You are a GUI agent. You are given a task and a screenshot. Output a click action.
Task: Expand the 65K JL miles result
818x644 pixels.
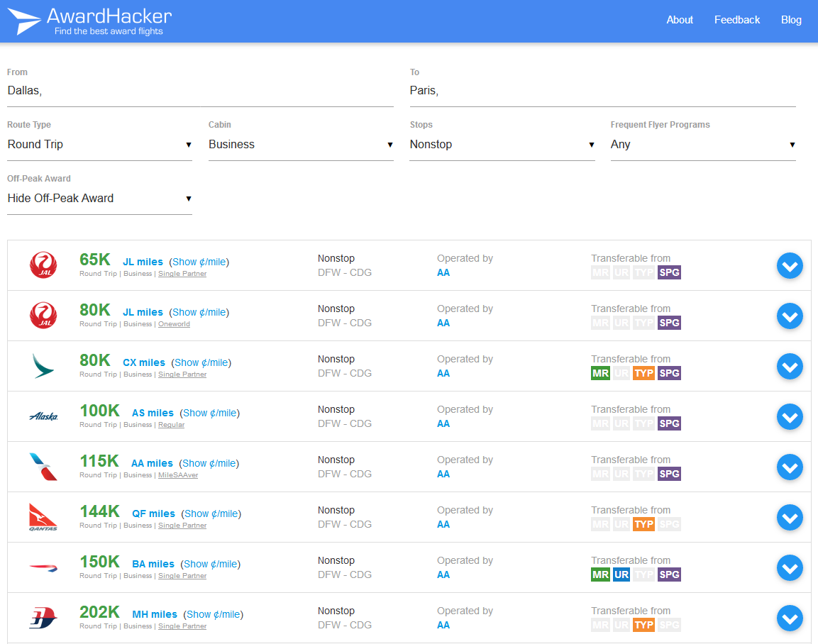click(790, 265)
